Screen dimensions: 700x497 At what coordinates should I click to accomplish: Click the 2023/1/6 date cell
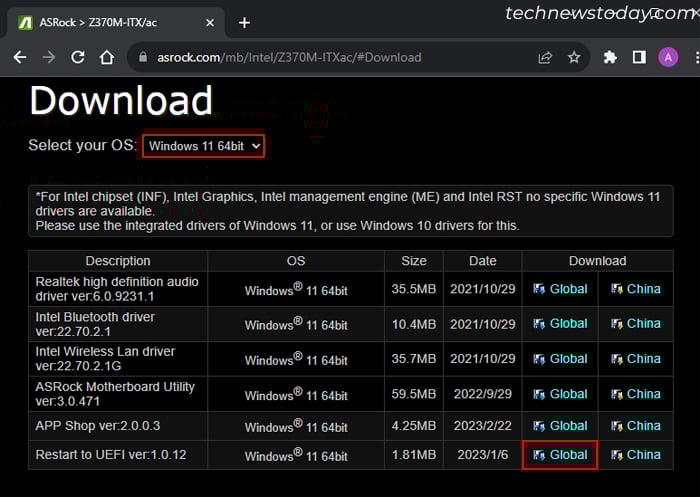(483, 455)
